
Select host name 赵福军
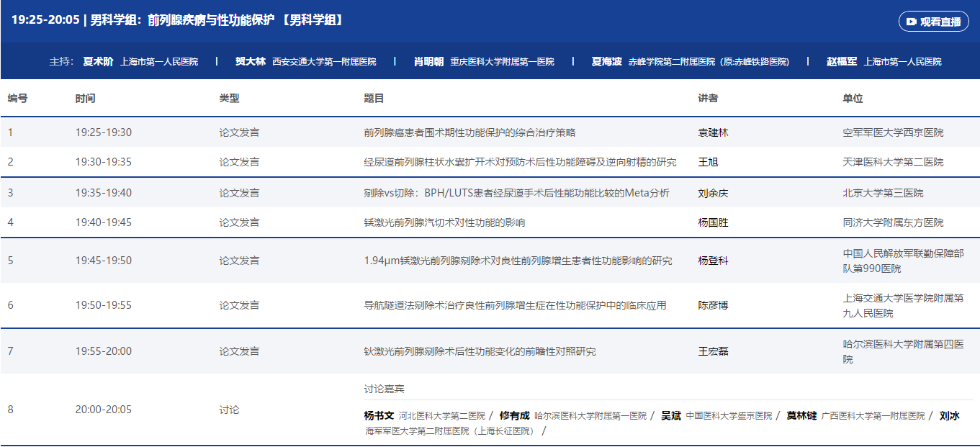tap(842, 62)
